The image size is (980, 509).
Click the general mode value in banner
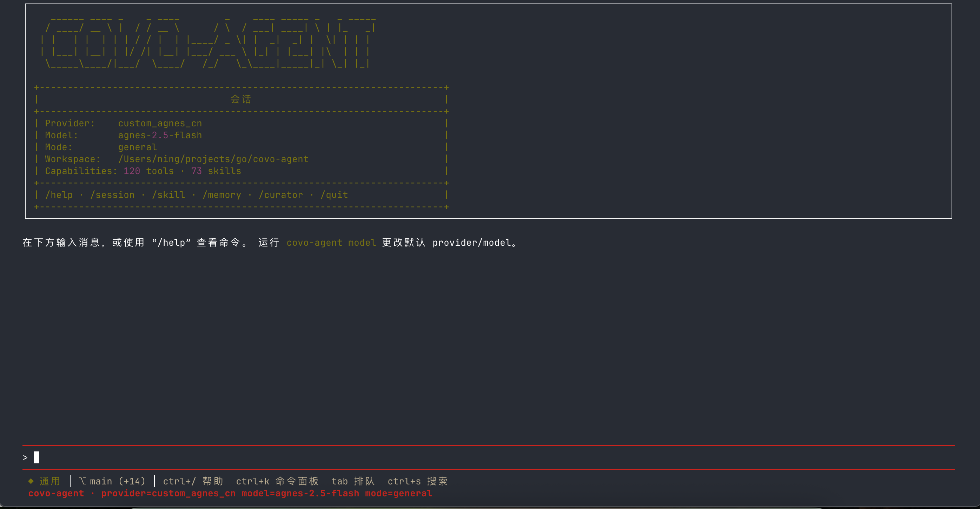[137, 147]
